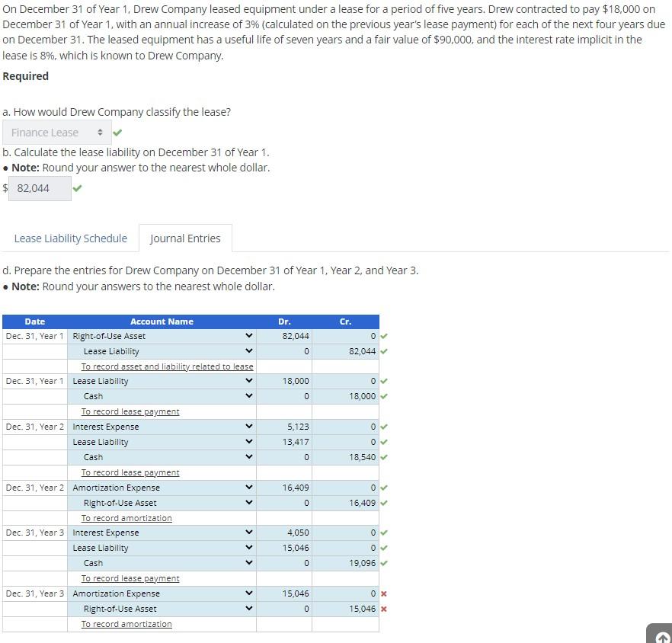Open the Year 2 Amortization Expense dropdown
The image size is (672, 643).
(x=249, y=488)
